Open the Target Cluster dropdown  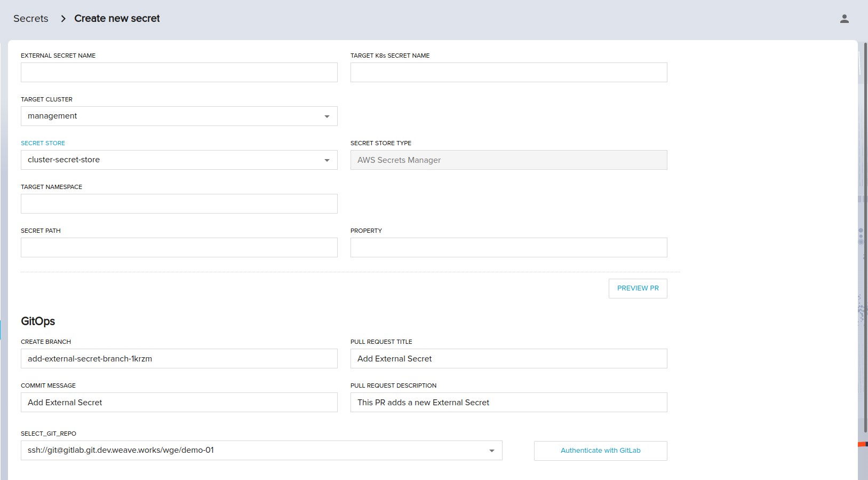pos(179,116)
